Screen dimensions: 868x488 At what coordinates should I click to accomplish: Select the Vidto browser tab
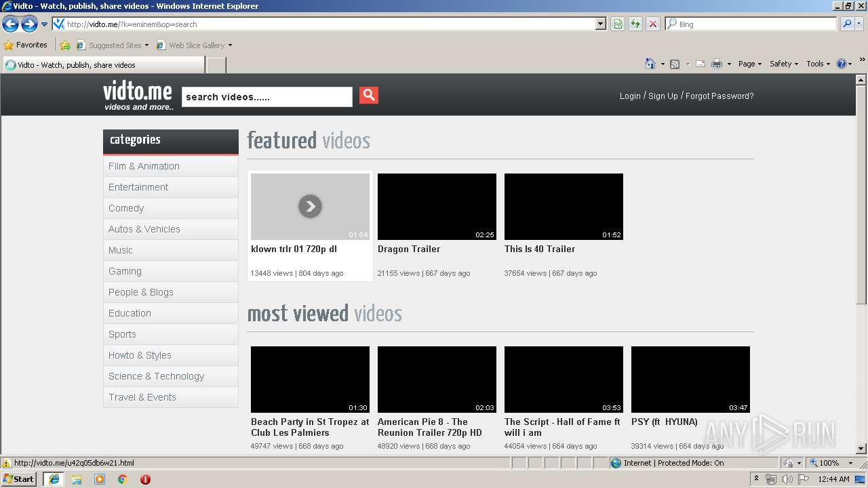[x=104, y=65]
